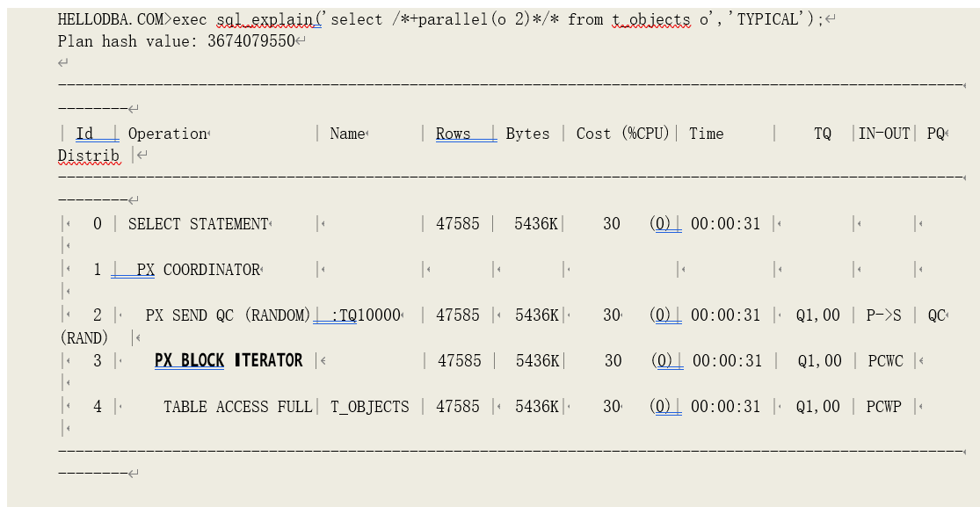
Task: Click Id 1 in the plan table
Action: [x=97, y=270]
